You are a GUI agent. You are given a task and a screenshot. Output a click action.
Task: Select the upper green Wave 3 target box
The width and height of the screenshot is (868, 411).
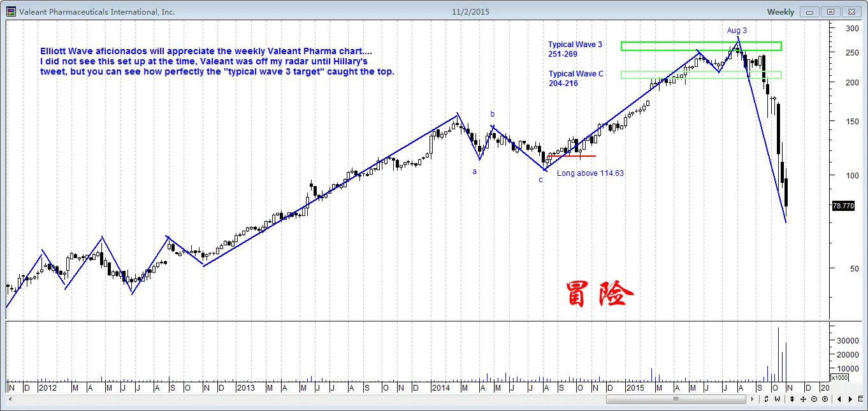(x=701, y=46)
